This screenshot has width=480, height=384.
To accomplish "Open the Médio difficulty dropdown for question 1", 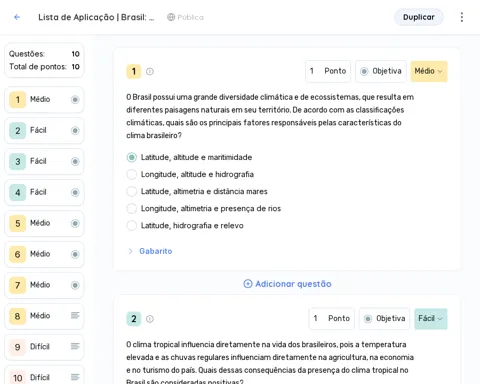I will point(429,71).
